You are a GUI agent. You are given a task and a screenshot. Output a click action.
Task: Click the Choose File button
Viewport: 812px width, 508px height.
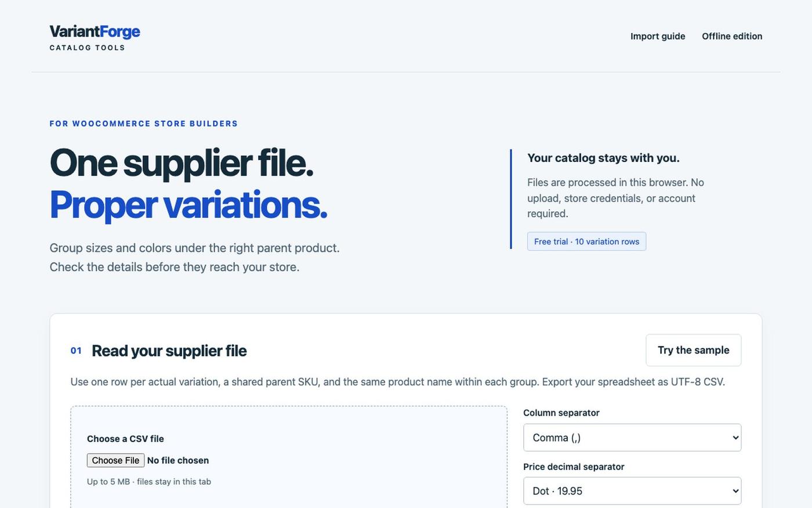click(x=115, y=460)
